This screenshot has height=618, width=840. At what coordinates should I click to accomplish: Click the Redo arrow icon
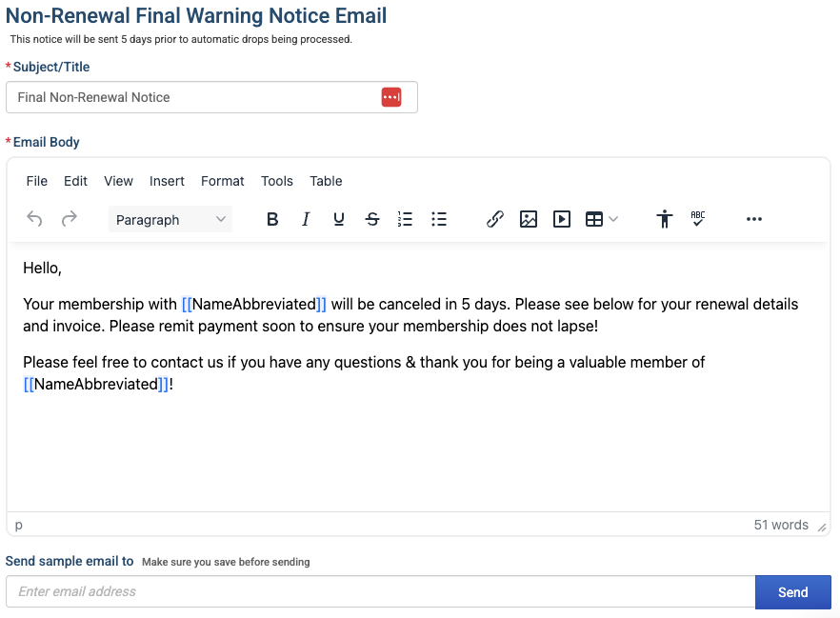coord(70,219)
